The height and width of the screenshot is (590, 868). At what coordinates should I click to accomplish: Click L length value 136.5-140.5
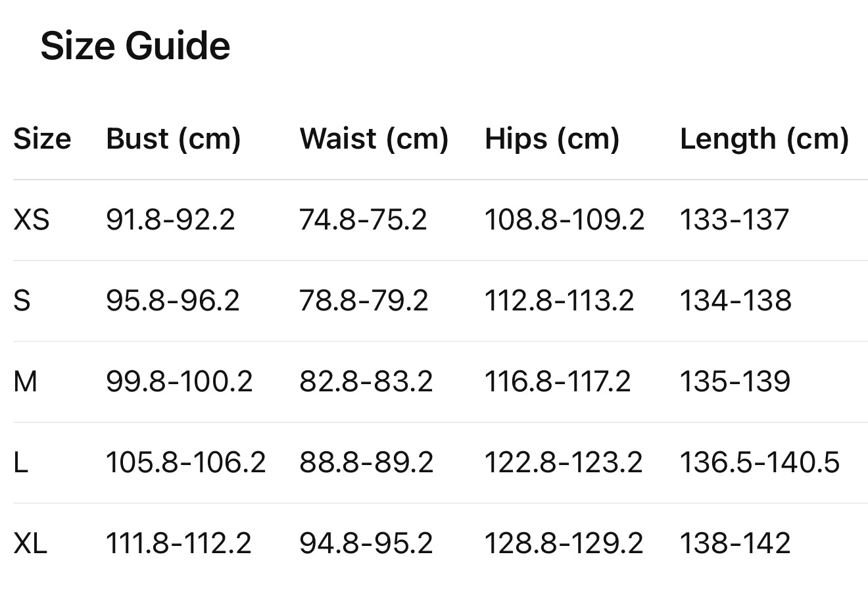pos(759,462)
